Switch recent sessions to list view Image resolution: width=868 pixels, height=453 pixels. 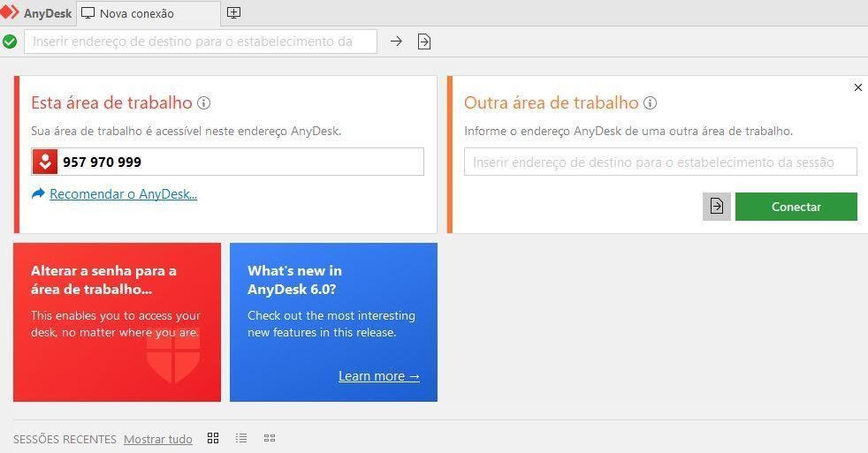241,438
